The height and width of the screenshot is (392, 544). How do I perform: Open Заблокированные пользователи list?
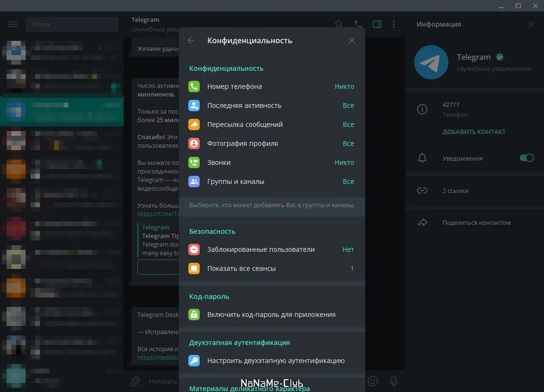pos(272,249)
